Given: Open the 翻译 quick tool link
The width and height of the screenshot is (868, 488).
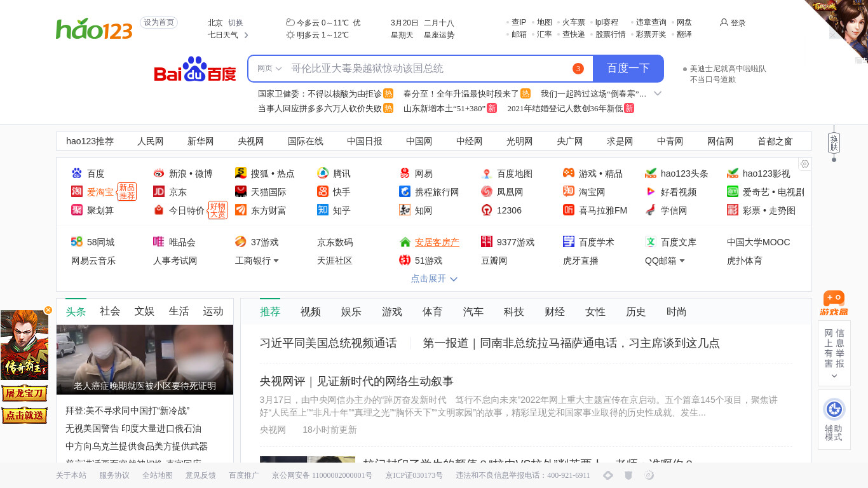Looking at the screenshot, I should click(x=684, y=34).
